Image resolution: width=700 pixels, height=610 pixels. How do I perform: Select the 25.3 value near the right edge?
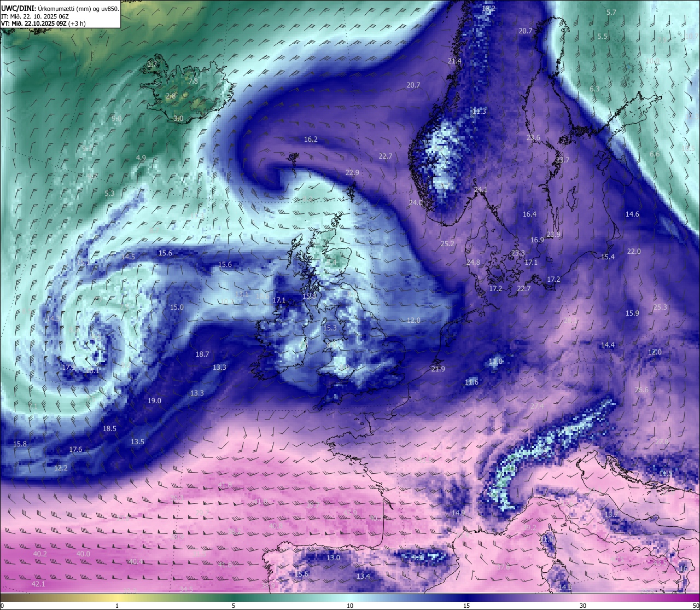[660, 307]
